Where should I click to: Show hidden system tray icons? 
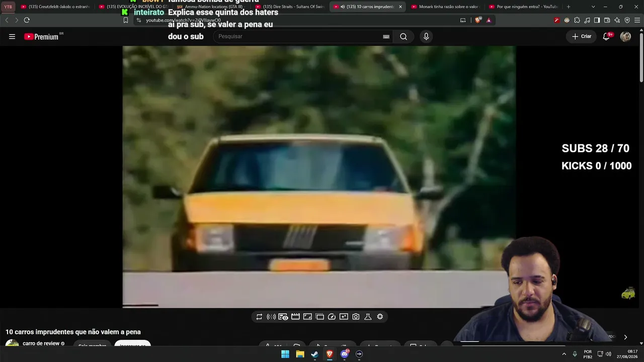coord(563,354)
